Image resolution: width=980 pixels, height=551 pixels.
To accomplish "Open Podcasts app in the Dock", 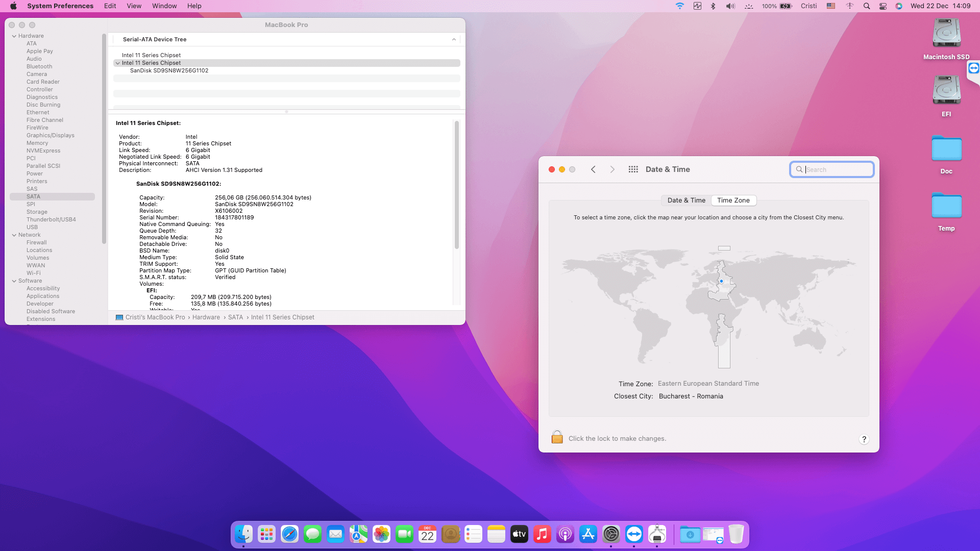I will point(565,534).
